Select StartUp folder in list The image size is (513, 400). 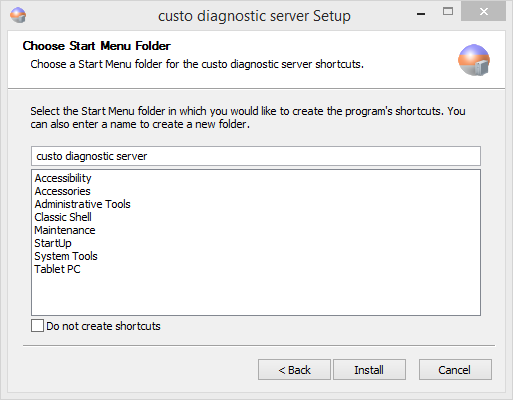click(53, 243)
